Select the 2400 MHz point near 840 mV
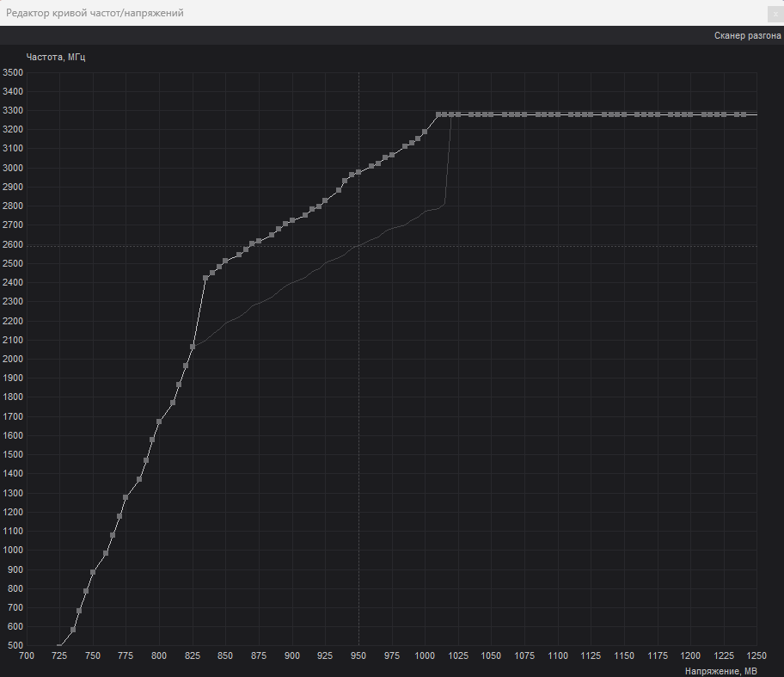 [x=206, y=277]
